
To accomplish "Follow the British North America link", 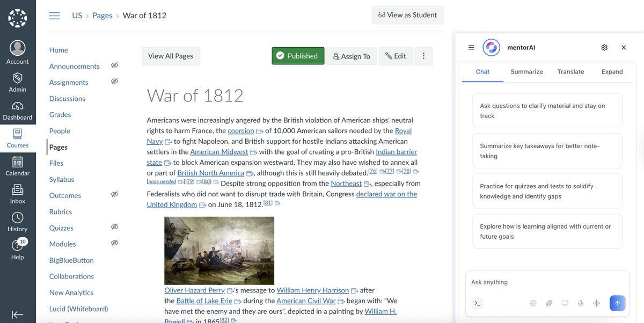I will point(211,173).
